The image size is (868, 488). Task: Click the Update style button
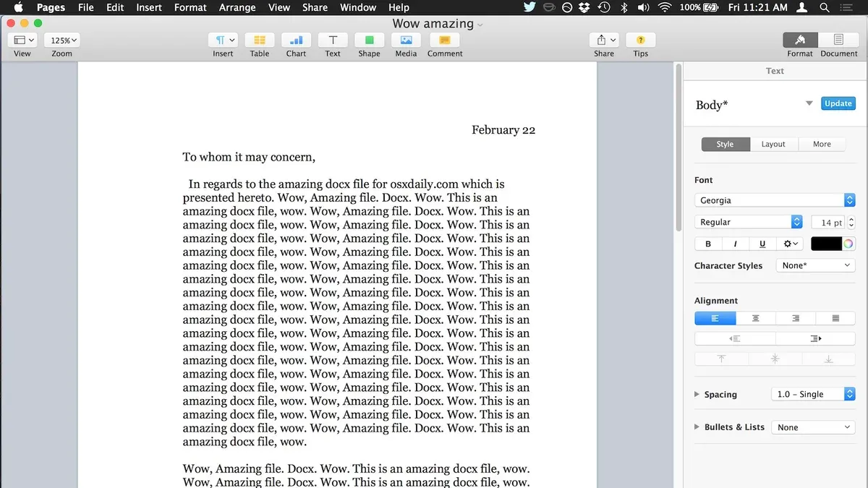pyautogui.click(x=838, y=103)
